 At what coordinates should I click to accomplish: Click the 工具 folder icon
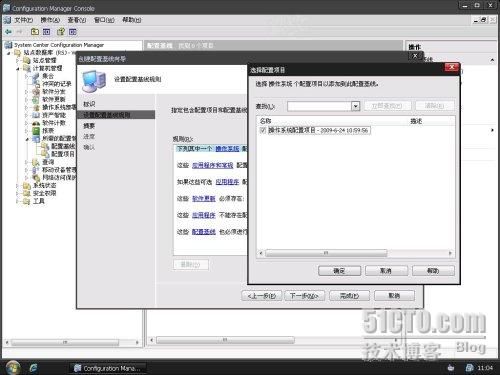27,201
